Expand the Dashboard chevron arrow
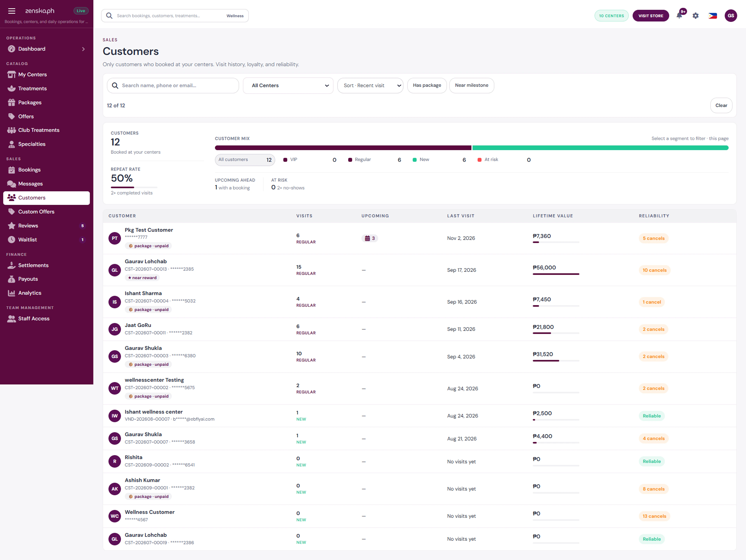Screen dimensions: 746x560 tap(83, 49)
